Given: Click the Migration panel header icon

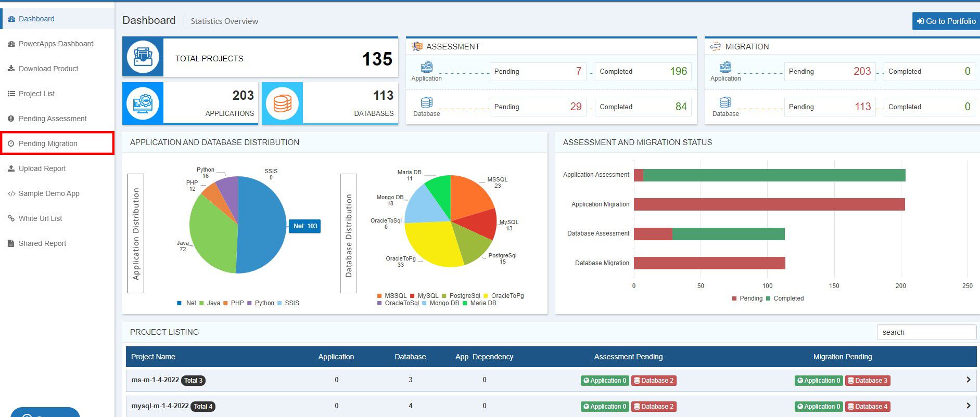Looking at the screenshot, I should pyautogui.click(x=716, y=47).
